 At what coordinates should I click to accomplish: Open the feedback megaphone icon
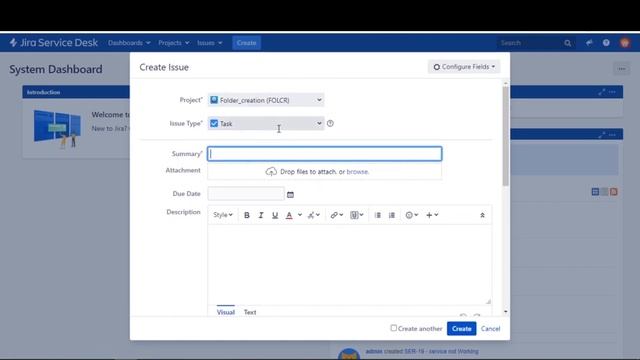coord(589,42)
